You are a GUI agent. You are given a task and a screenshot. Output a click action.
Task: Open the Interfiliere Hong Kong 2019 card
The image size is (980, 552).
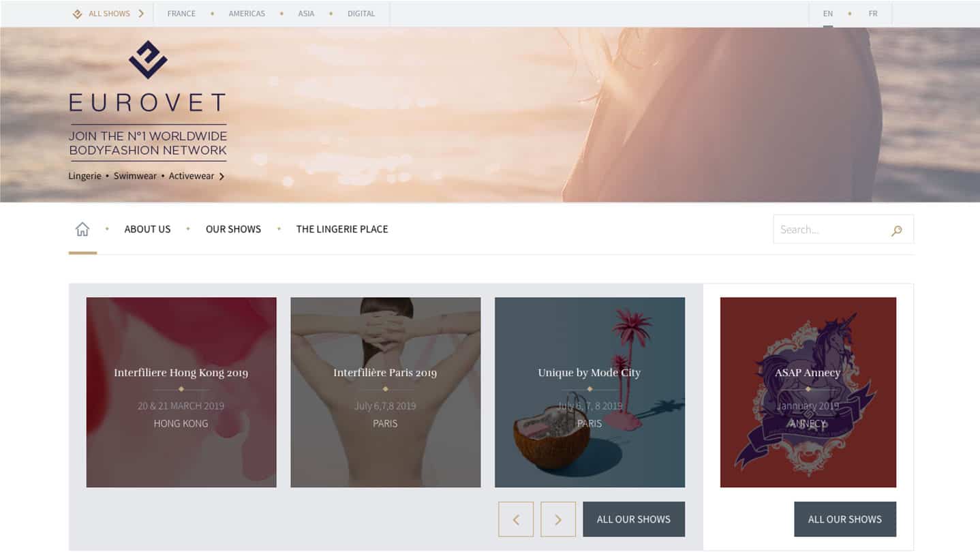pos(181,393)
